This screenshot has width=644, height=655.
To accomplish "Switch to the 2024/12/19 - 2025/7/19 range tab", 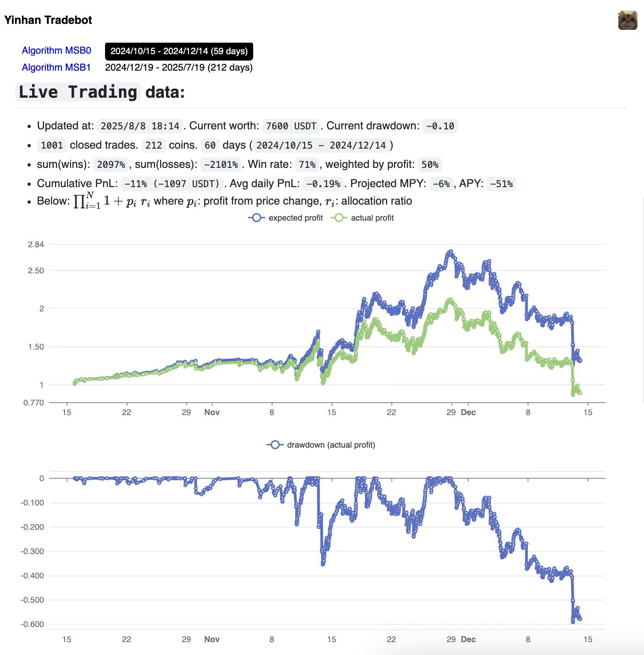I will 179,67.
